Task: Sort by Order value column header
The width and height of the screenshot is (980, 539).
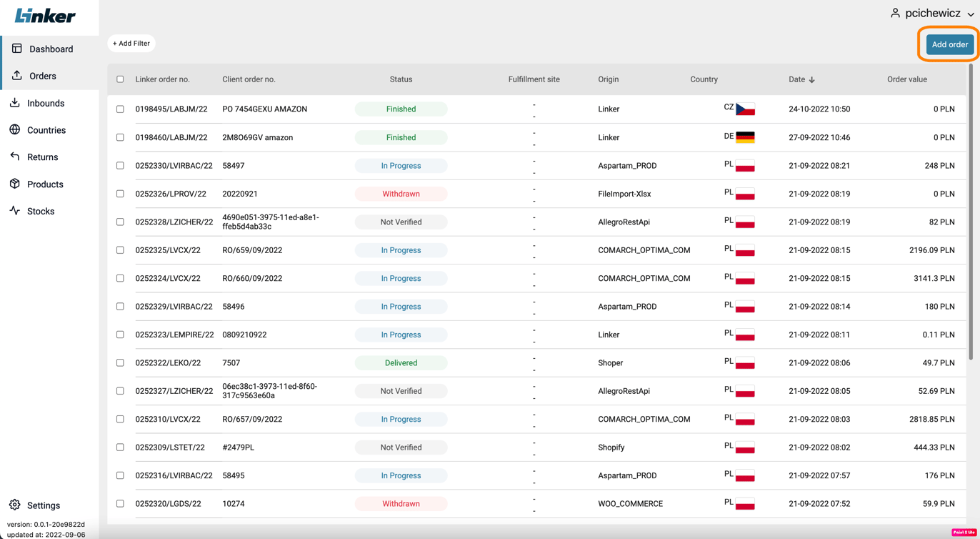Action: tap(907, 79)
